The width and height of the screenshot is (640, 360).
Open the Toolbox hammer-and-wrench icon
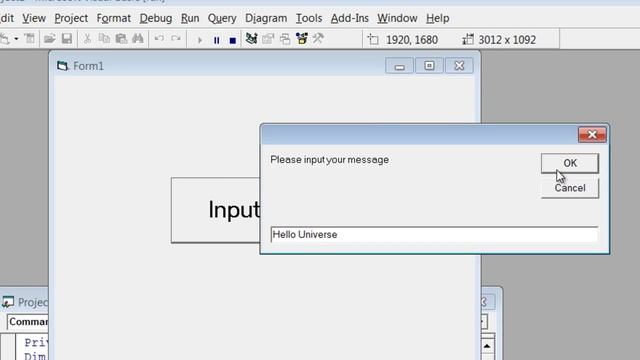click(318, 39)
